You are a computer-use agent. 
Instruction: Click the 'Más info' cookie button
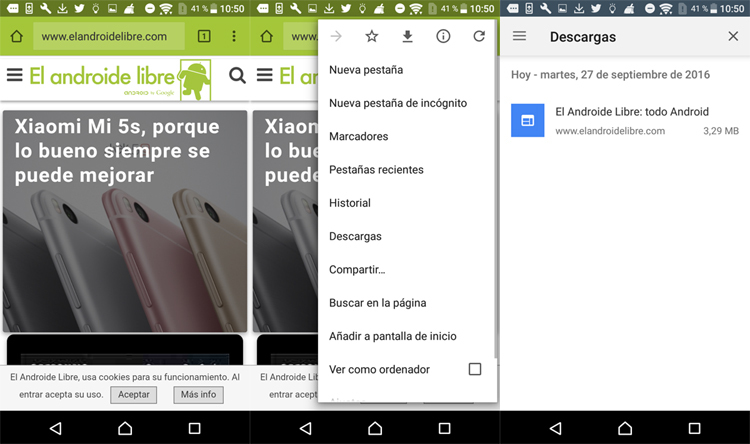197,394
